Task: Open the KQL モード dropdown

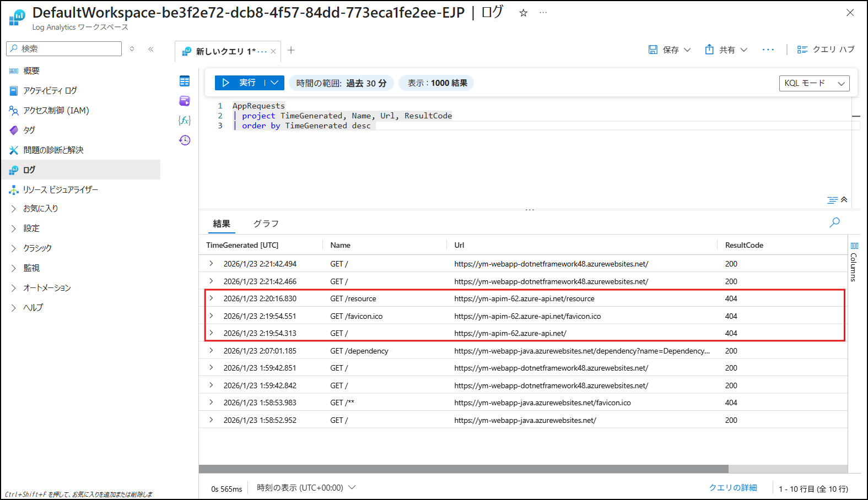Action: [814, 83]
